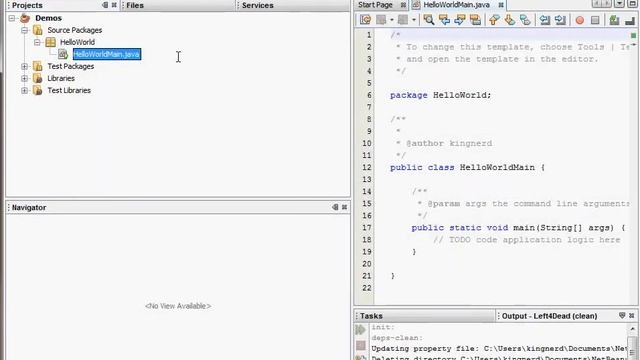The width and height of the screenshot is (640, 360).
Task: Click the grayed Forward navigation icon
Action: point(403,20)
